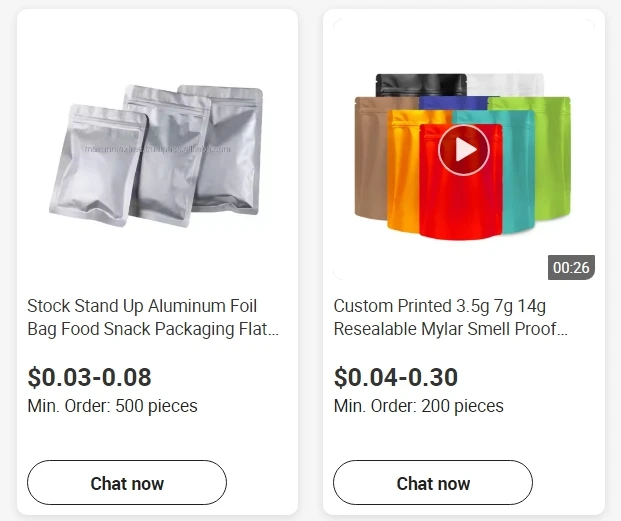This screenshot has width=621, height=521.
Task: Click the $0.04-0.30 price
Action: 395,377
